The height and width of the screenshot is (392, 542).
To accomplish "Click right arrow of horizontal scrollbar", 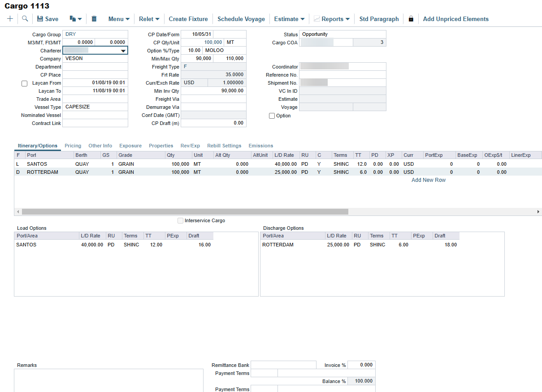I will point(538,211).
